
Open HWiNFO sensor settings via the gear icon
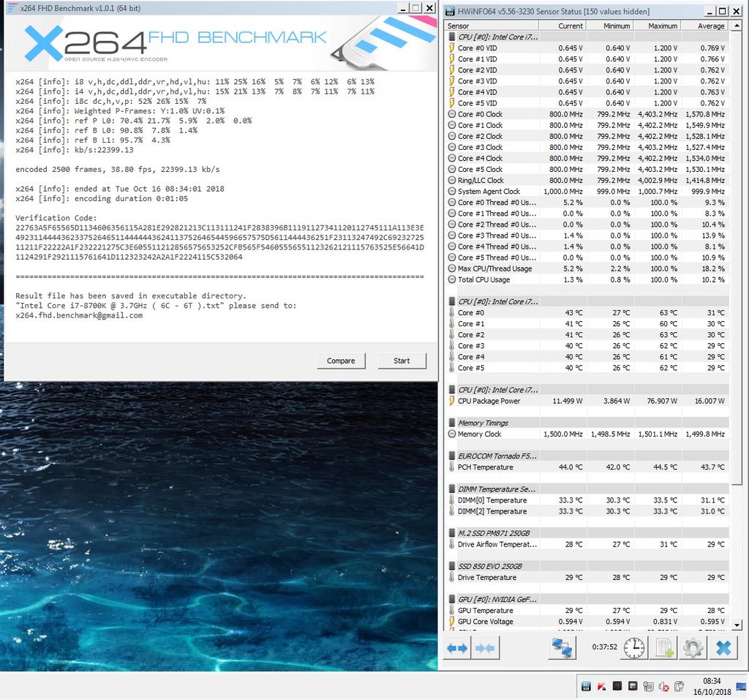693,648
